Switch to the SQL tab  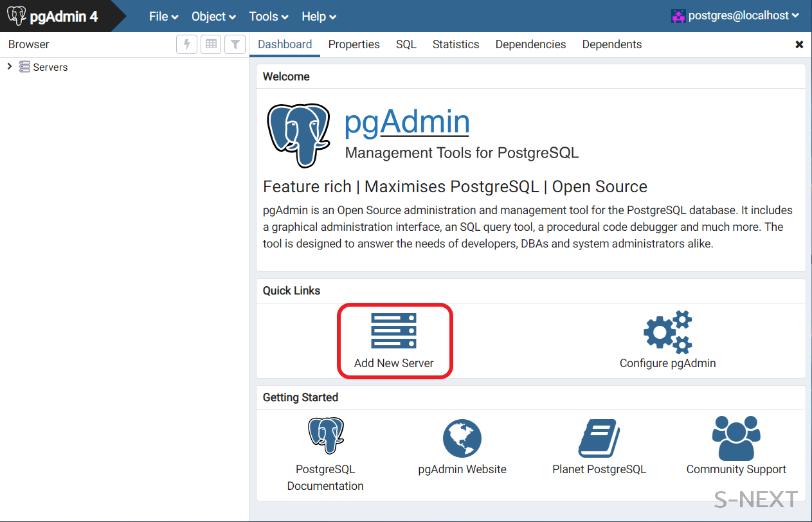click(x=406, y=44)
